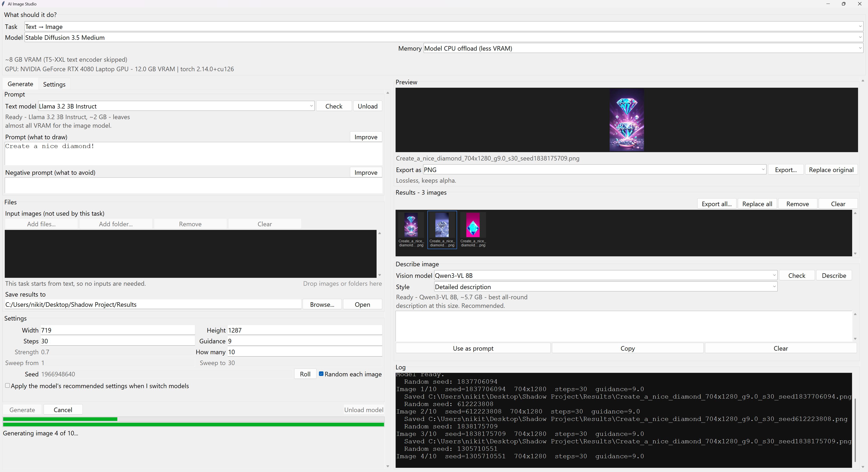Unload the text model

click(x=367, y=106)
